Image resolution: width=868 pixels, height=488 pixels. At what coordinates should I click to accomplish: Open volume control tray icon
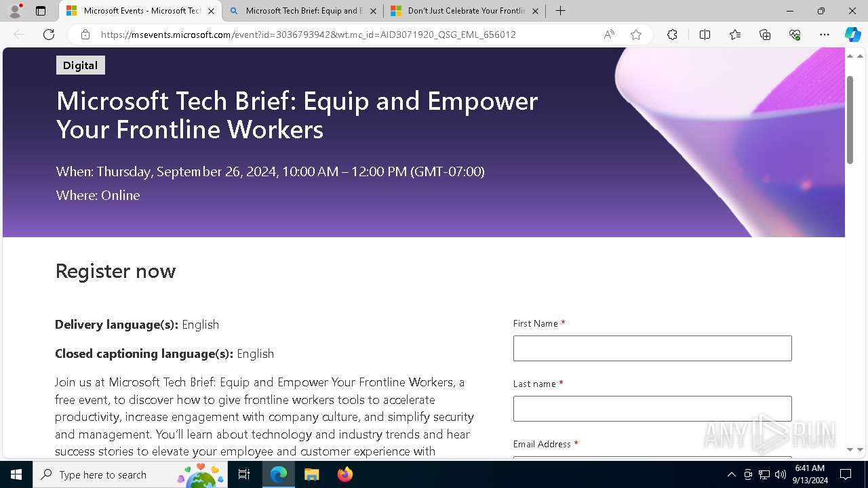coord(781,474)
